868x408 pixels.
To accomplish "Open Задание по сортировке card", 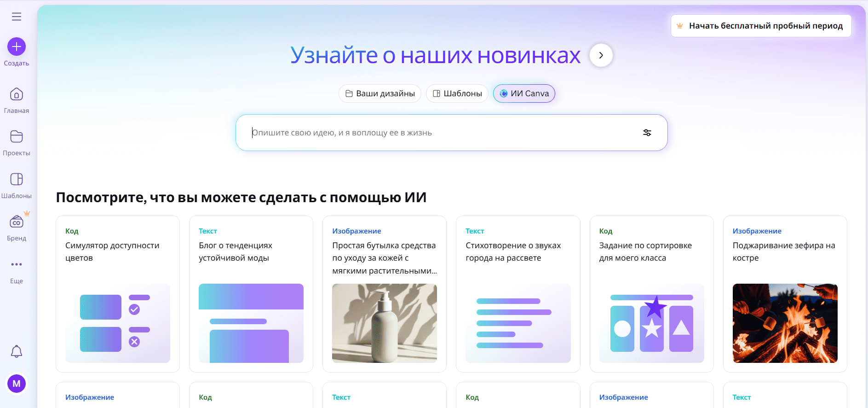I will pyautogui.click(x=651, y=294).
